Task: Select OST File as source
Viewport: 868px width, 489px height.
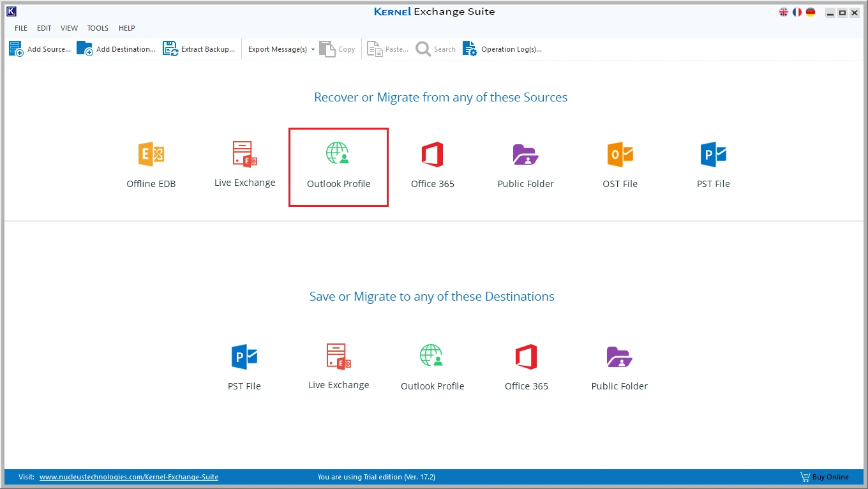Action: click(x=620, y=166)
